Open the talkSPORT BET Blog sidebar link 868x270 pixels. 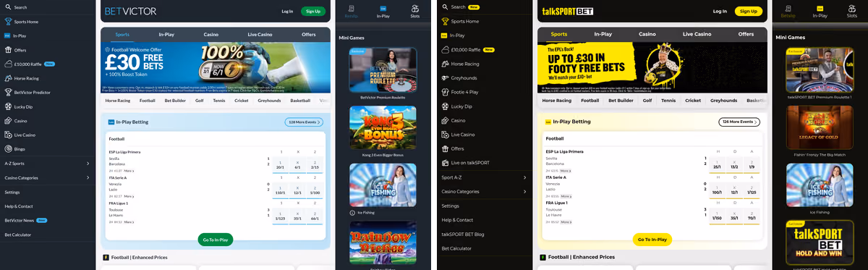pos(463,235)
